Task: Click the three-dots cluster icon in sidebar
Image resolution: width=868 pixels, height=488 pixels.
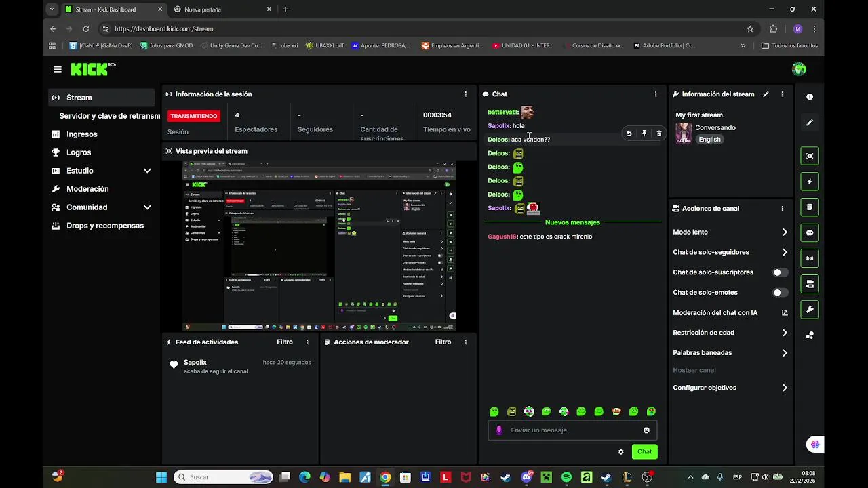Action: 810,335
